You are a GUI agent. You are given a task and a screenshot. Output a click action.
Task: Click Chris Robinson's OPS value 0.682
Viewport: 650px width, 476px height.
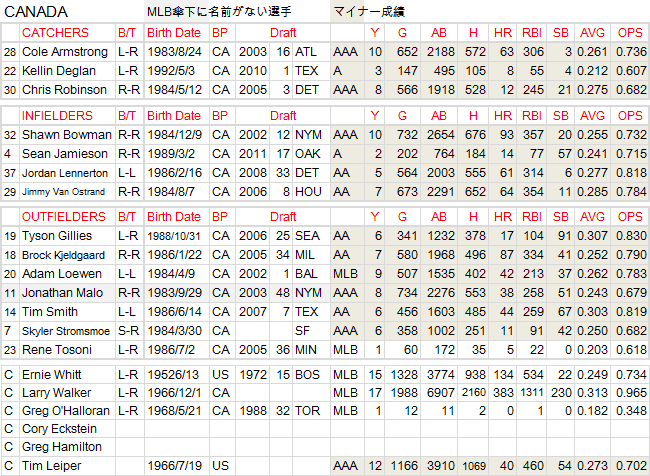click(x=631, y=90)
